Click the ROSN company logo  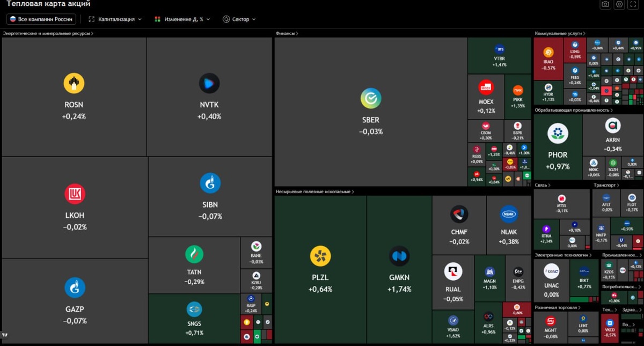pyautogui.click(x=74, y=84)
